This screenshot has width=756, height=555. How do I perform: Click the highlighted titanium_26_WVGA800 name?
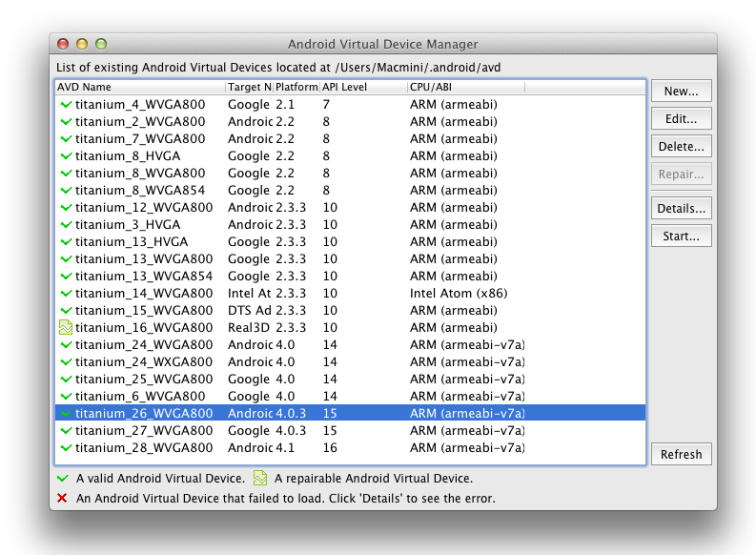(144, 413)
